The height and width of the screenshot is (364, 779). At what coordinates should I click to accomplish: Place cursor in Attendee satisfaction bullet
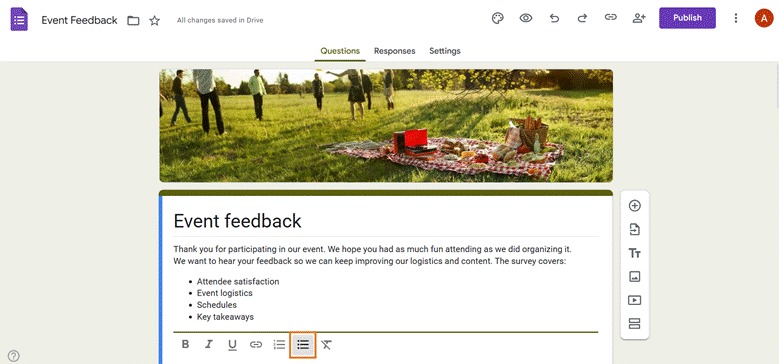pyautogui.click(x=238, y=282)
